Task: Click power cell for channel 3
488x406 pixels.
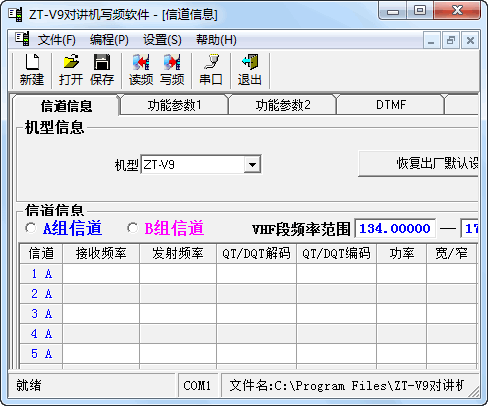Action: pos(402,314)
